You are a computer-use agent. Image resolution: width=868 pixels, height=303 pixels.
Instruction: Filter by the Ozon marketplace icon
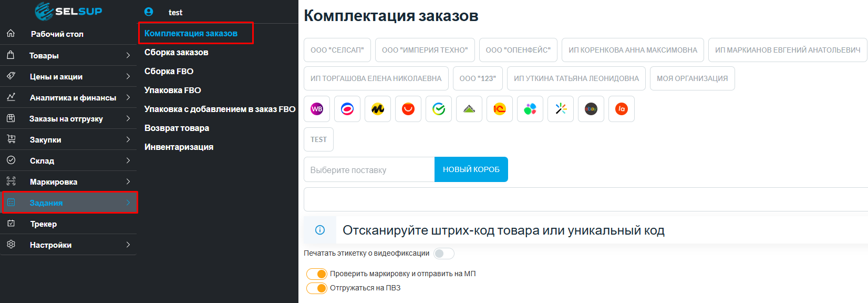(x=347, y=109)
